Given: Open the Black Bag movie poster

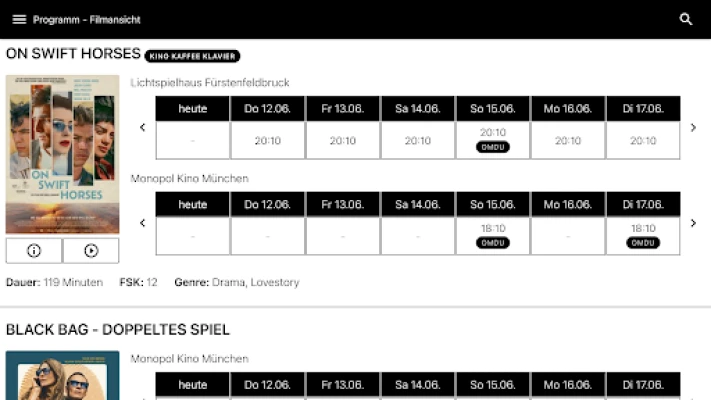Looking at the screenshot, I should pyautogui.click(x=62, y=378).
